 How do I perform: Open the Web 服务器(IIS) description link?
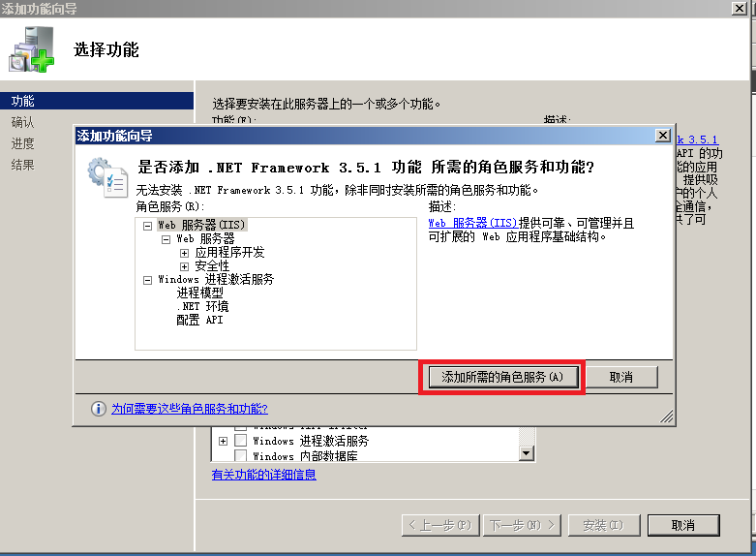point(472,223)
